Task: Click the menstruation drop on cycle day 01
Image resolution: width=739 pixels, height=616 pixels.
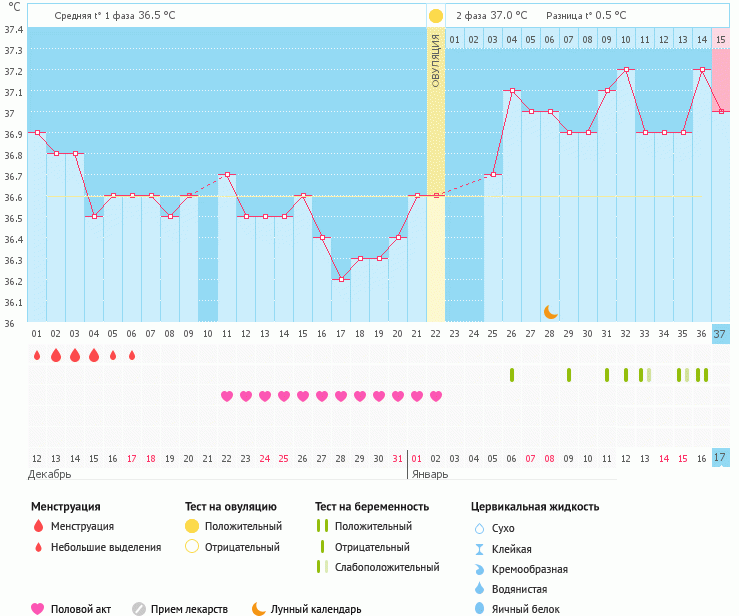Action: 36,355
